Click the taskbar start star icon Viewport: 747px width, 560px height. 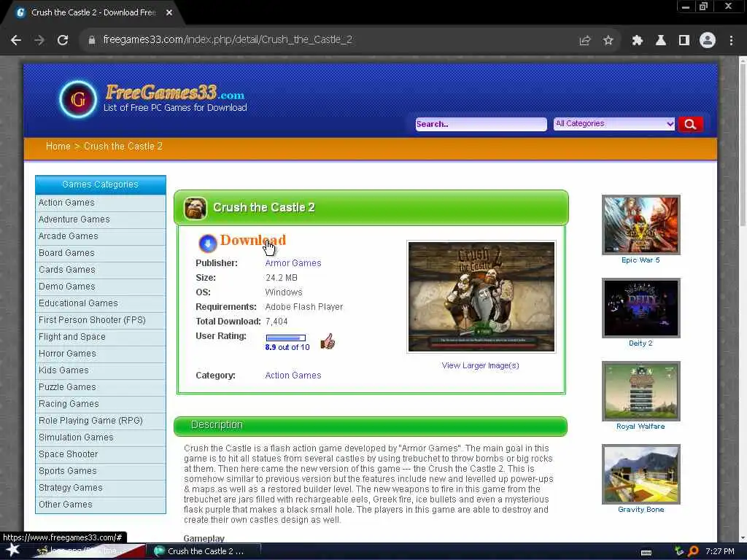pos(12,550)
